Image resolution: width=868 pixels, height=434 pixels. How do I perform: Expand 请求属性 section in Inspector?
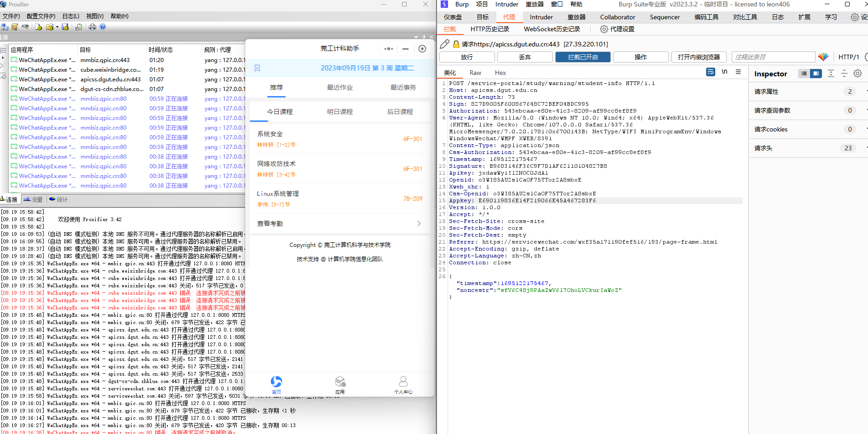(808, 91)
